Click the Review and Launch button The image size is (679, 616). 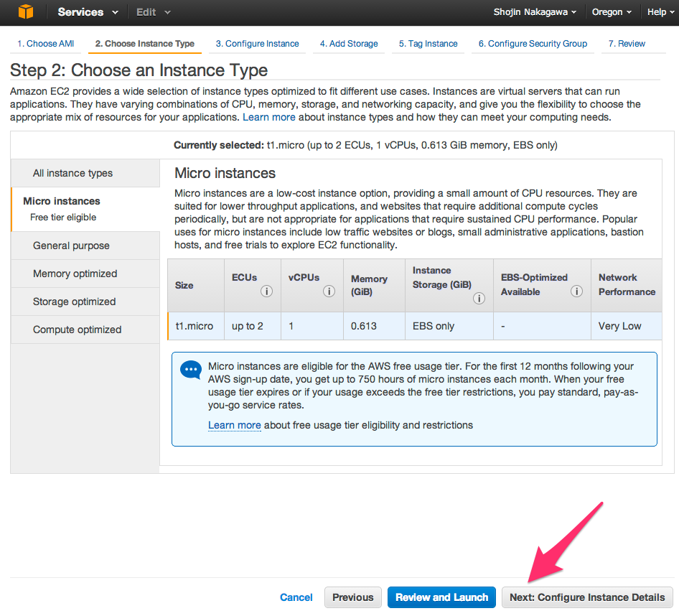click(441, 597)
